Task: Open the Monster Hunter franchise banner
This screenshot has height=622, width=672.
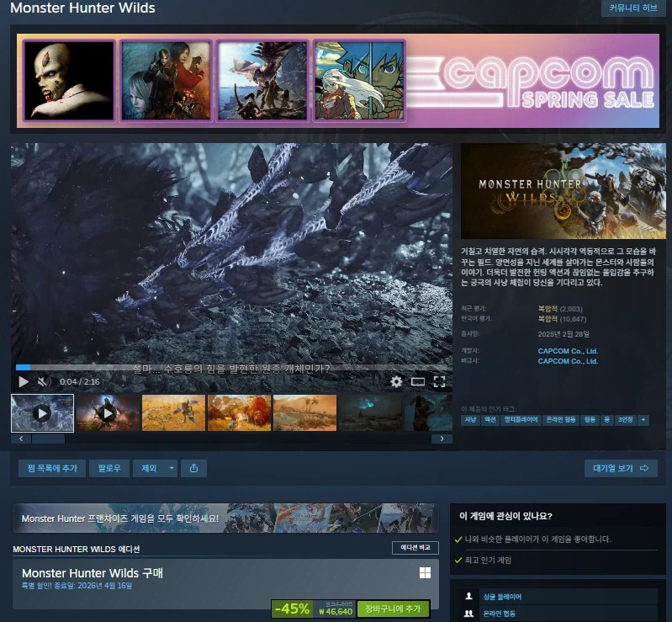Action: point(226,518)
